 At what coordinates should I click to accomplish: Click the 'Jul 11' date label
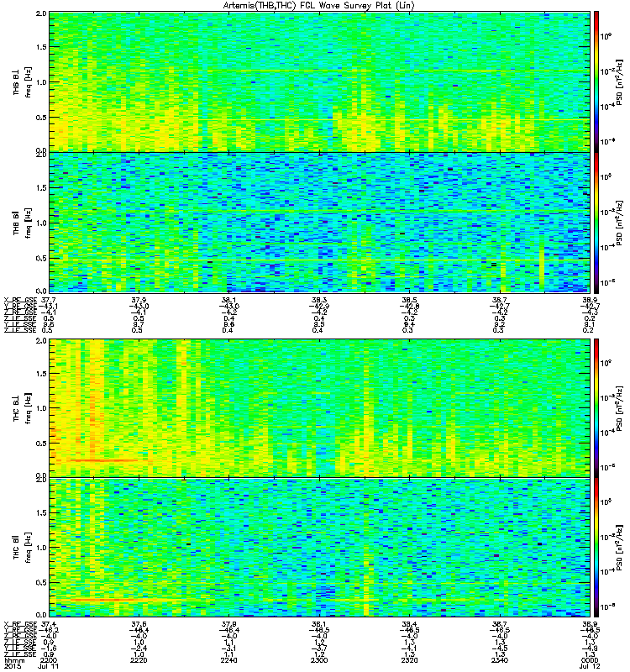coord(49,666)
